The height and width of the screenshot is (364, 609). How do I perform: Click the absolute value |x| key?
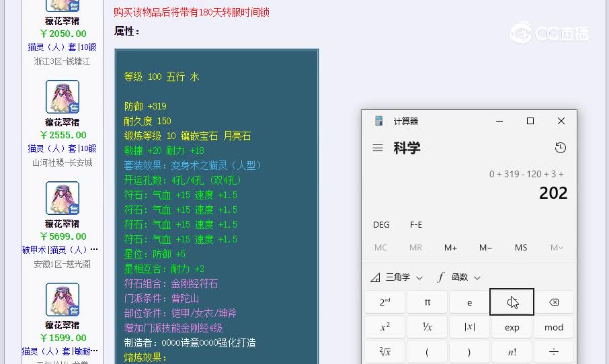(x=470, y=327)
